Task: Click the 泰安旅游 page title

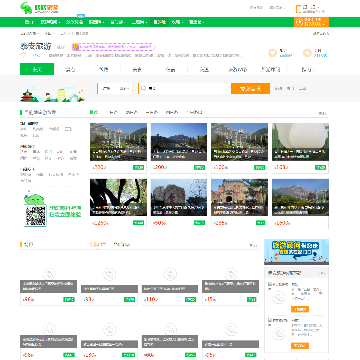Action: point(35,46)
